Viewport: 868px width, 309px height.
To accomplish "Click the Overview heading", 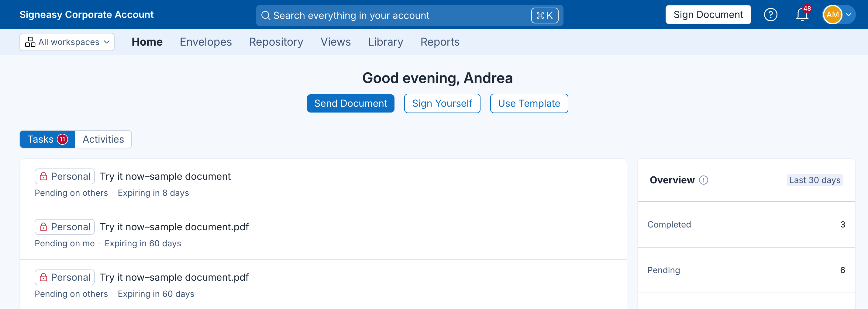I will point(672,180).
